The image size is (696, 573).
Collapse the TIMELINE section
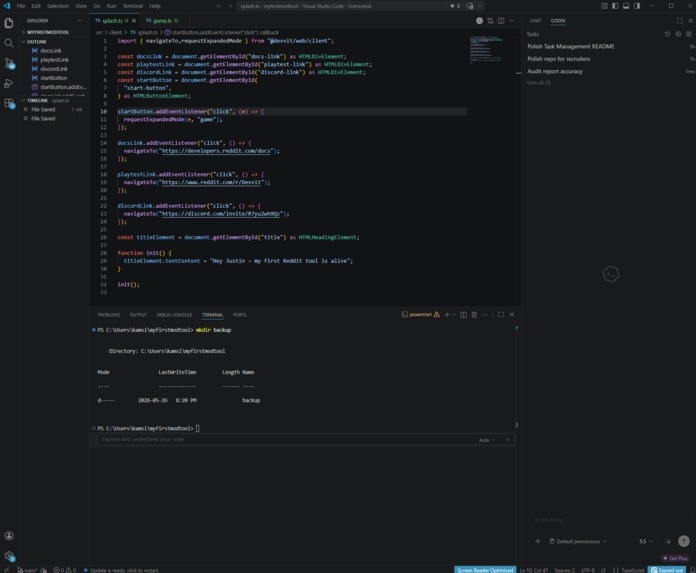37,100
